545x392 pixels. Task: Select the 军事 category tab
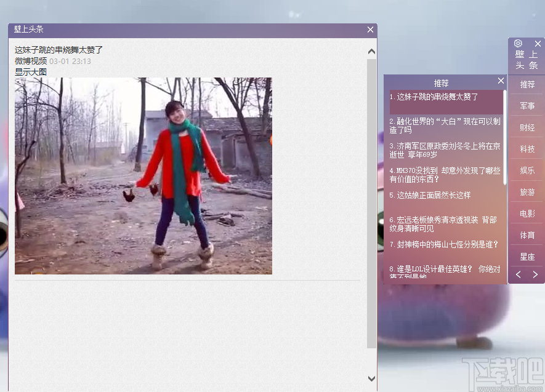click(x=527, y=106)
